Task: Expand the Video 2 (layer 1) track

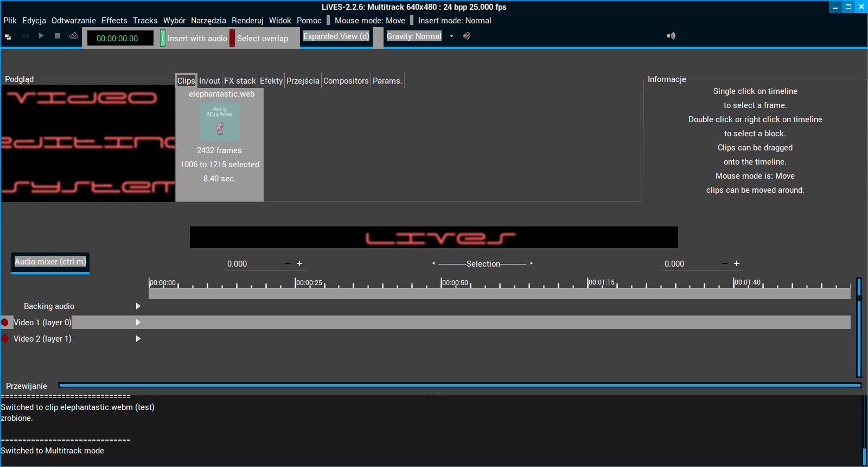Action: (x=138, y=339)
